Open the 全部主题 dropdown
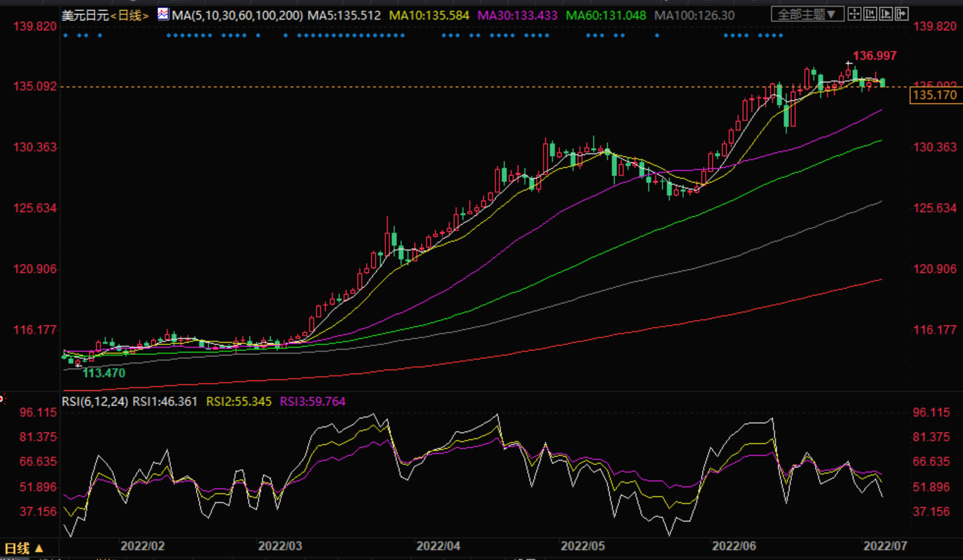The width and height of the screenshot is (963, 560). click(806, 14)
